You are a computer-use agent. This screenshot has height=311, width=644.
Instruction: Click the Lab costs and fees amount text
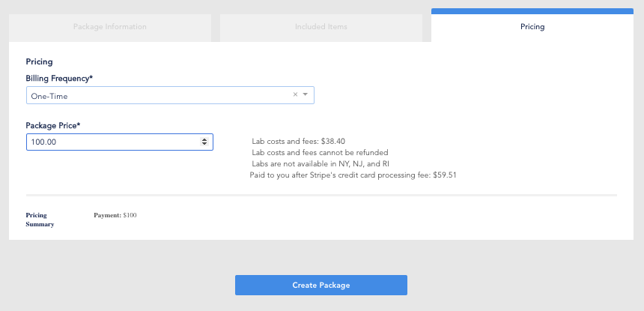[299, 141]
